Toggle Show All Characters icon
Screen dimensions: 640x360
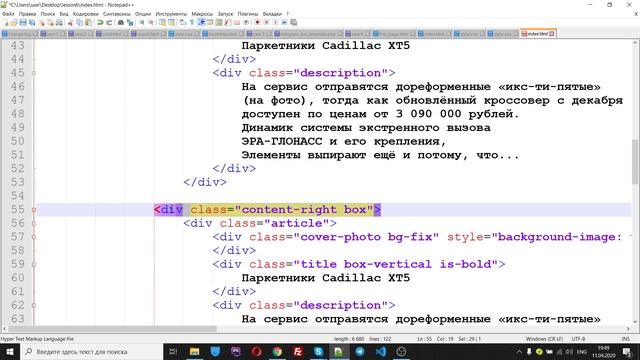[191, 22]
